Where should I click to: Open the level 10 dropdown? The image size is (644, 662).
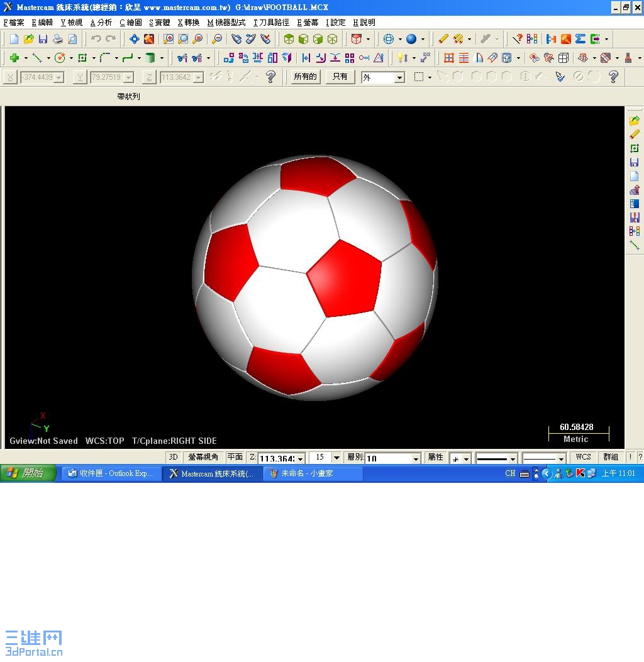(416, 458)
